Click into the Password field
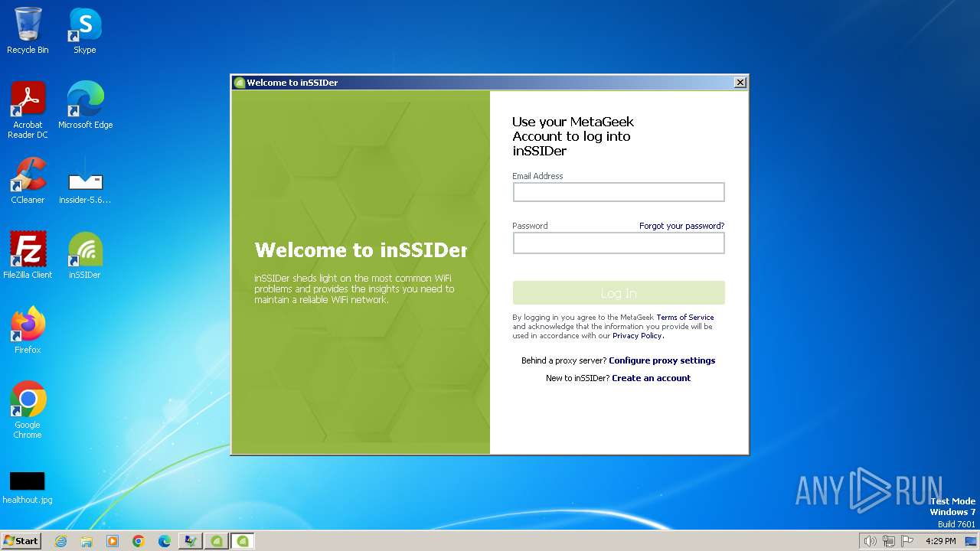Screen dimensions: 980x551 pos(619,243)
